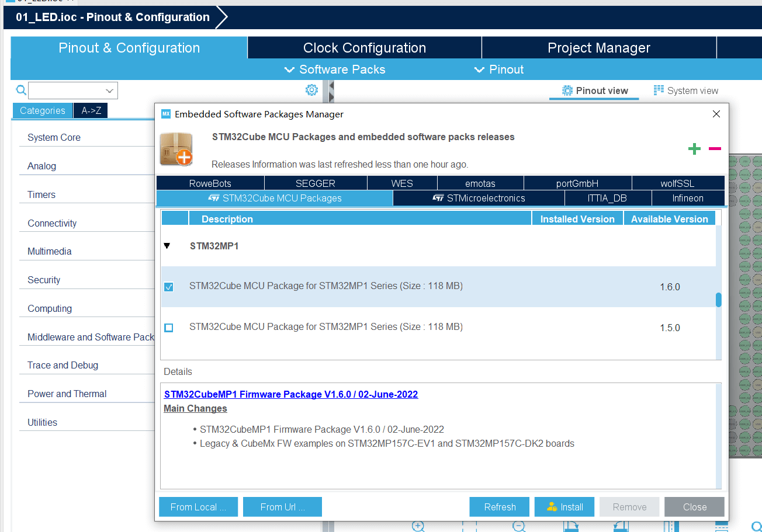Image resolution: width=762 pixels, height=532 pixels.
Task: Select the A->Z sorting tab
Action: click(91, 110)
